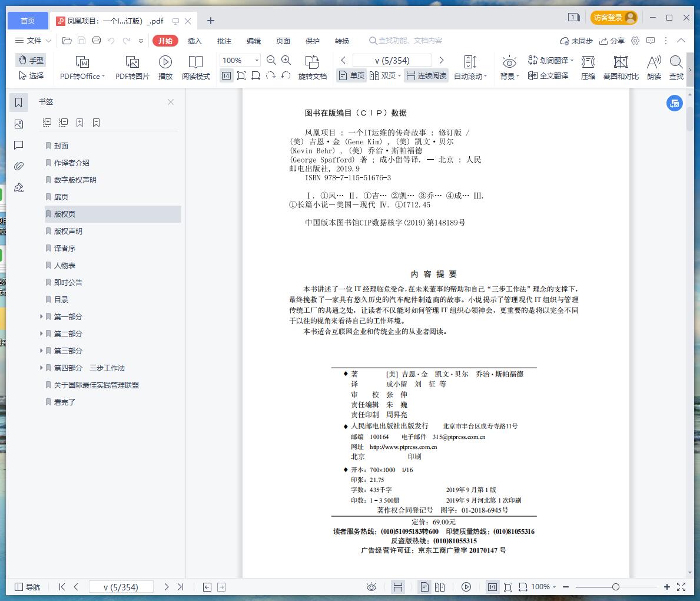Print the document with printer icon
The image size is (700, 601).
pyautogui.click(x=97, y=41)
